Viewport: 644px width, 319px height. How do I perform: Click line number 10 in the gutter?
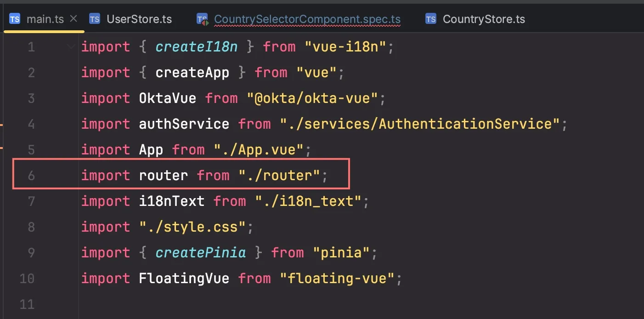point(27,279)
